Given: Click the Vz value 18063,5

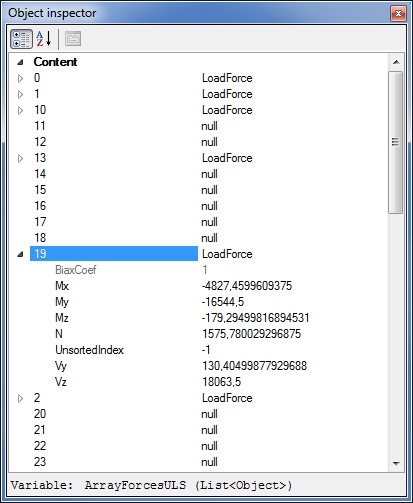Looking at the screenshot, I should point(221,382).
